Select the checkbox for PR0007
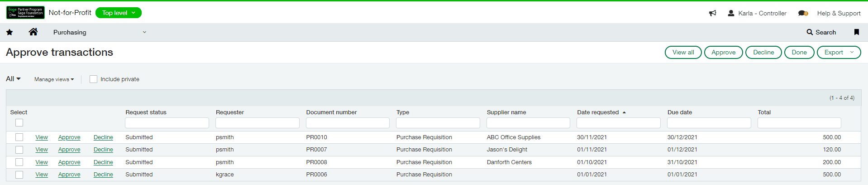 point(19,150)
